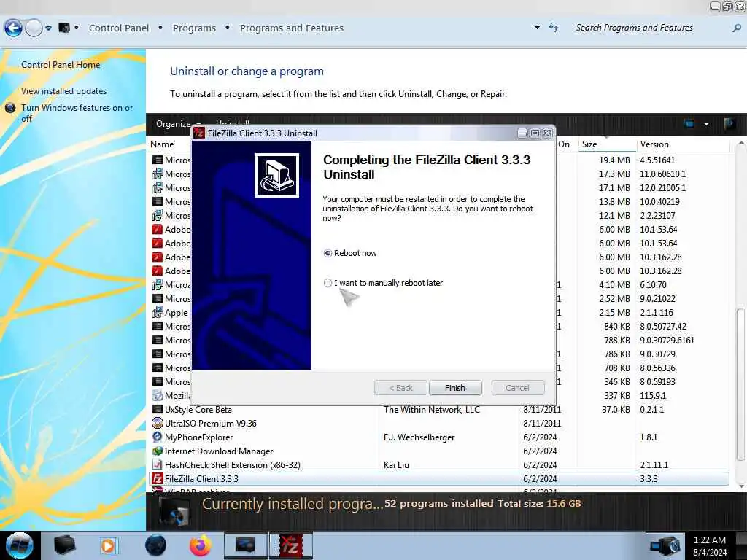Image resolution: width=747 pixels, height=560 pixels.
Task: Open Firefox from the taskbar
Action: pos(201,545)
